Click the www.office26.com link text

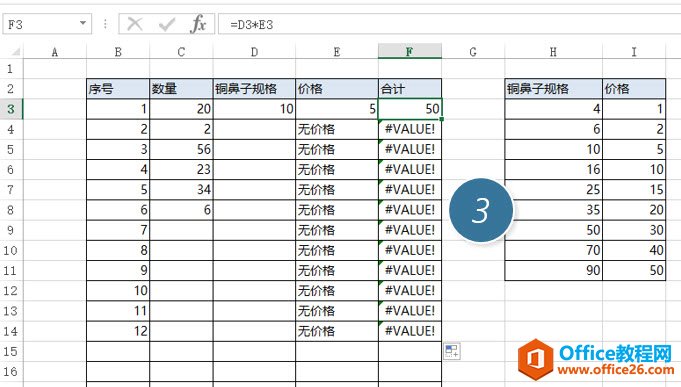coord(616,370)
